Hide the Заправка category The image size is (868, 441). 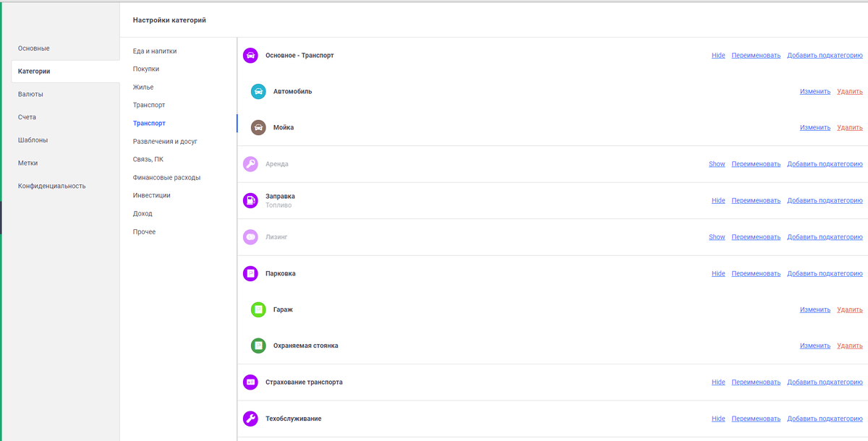(718, 200)
